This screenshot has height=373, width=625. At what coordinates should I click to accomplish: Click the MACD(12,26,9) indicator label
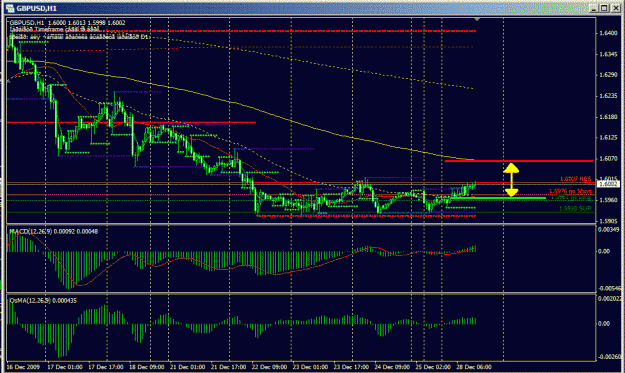[x=54, y=231]
